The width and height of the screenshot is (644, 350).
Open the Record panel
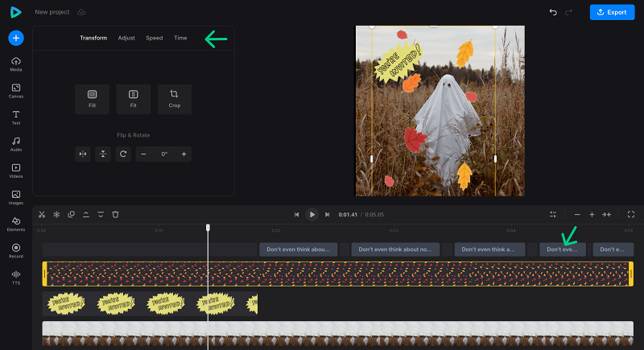[16, 250]
